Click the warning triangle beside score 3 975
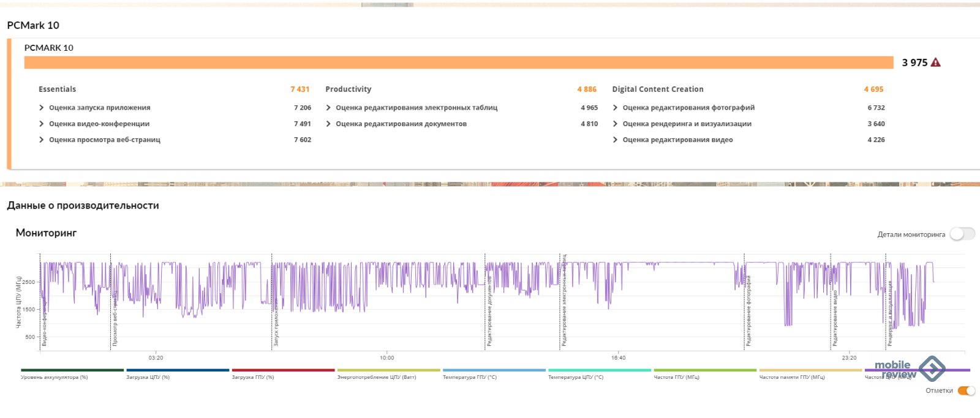Screen dimensions: 980x418 coord(935,62)
